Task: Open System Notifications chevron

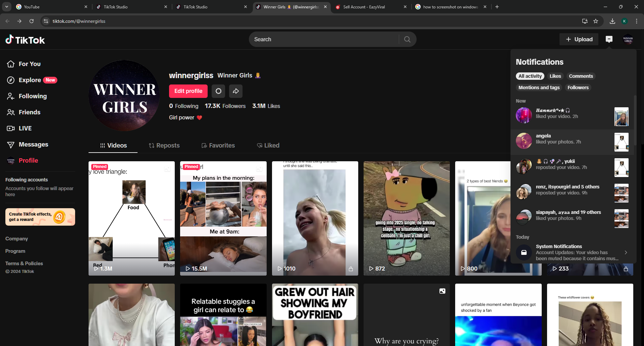Action: click(626, 252)
